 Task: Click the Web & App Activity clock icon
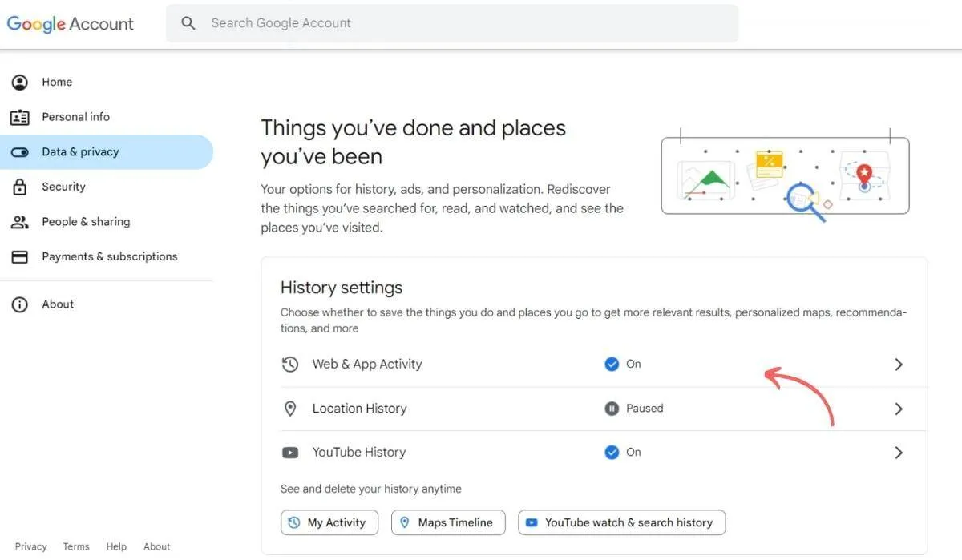click(x=290, y=364)
